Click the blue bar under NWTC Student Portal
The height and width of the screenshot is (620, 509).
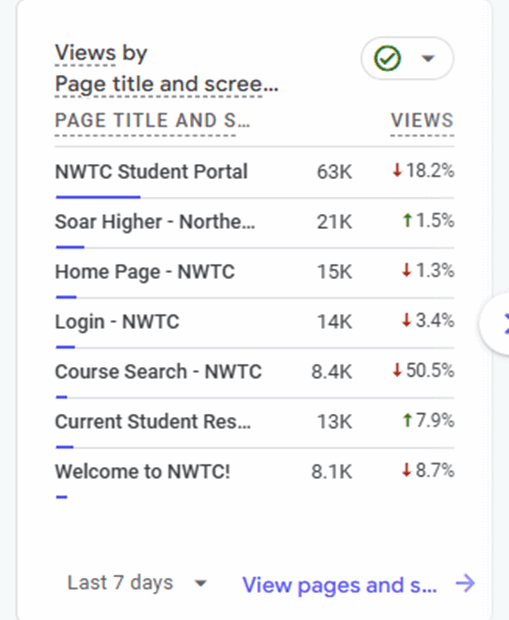coord(98,197)
